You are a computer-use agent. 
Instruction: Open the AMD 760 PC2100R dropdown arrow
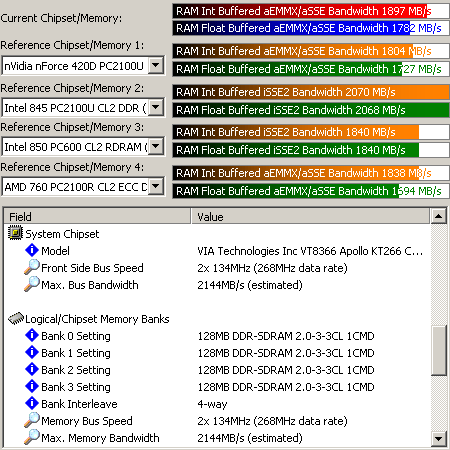(x=156, y=186)
